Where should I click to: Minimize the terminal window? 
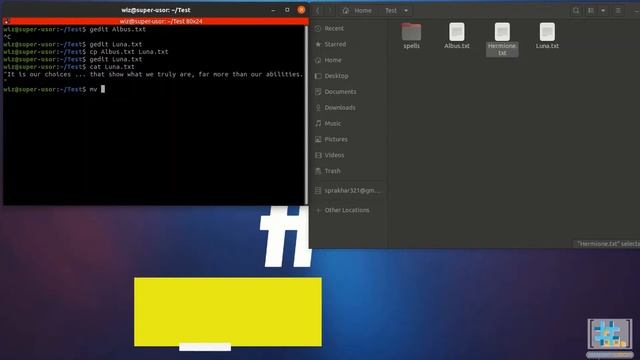pyautogui.click(x=273, y=10)
